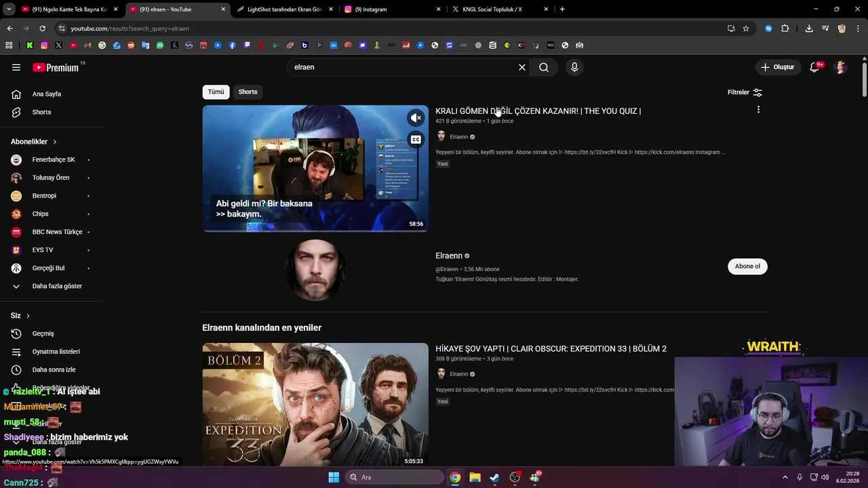The height and width of the screenshot is (488, 868).
Task: Open Shorts in the sidebar
Action: (41, 112)
